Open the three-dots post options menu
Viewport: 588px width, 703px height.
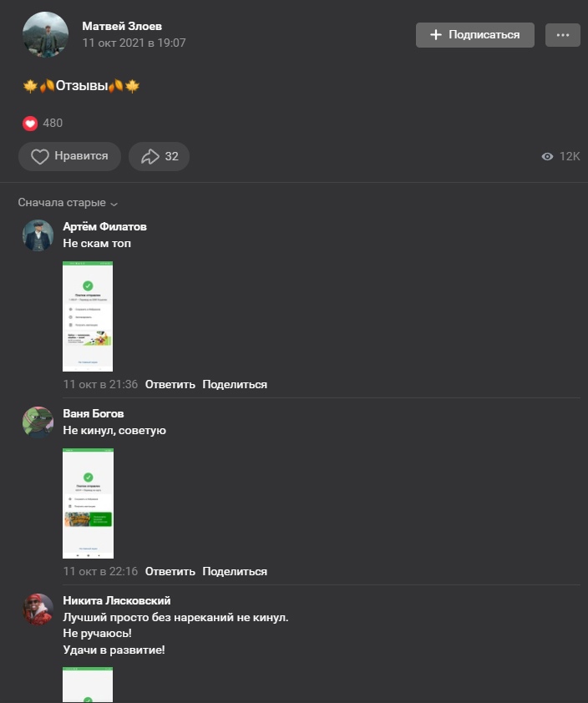pos(562,35)
